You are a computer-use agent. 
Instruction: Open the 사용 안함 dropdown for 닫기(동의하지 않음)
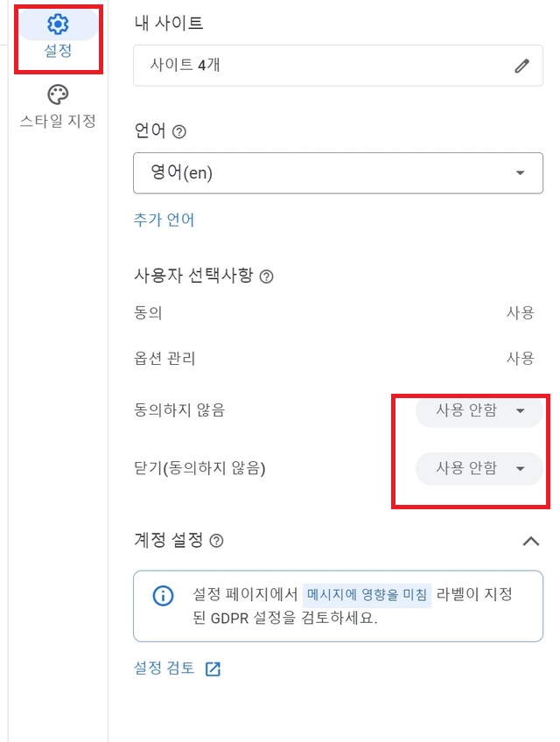pos(478,469)
